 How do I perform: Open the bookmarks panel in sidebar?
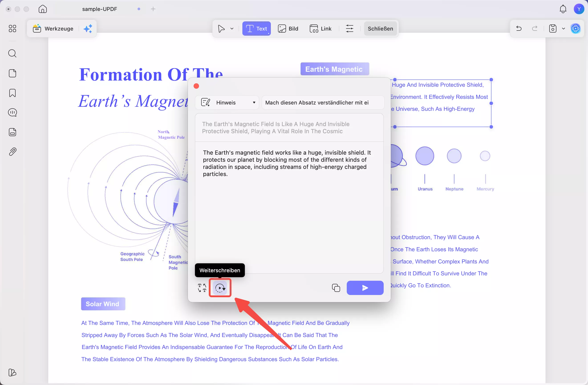[x=12, y=93]
